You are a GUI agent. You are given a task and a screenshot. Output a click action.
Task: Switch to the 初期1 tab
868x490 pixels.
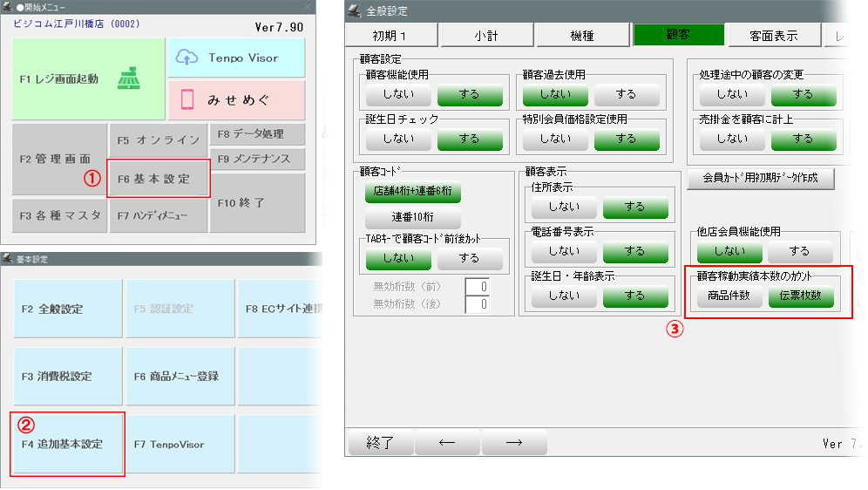[390, 36]
